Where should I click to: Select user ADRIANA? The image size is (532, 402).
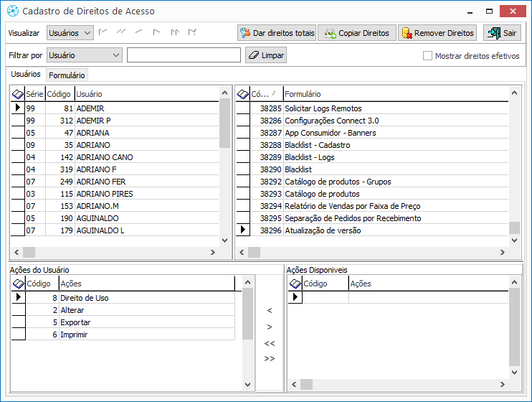click(x=115, y=133)
